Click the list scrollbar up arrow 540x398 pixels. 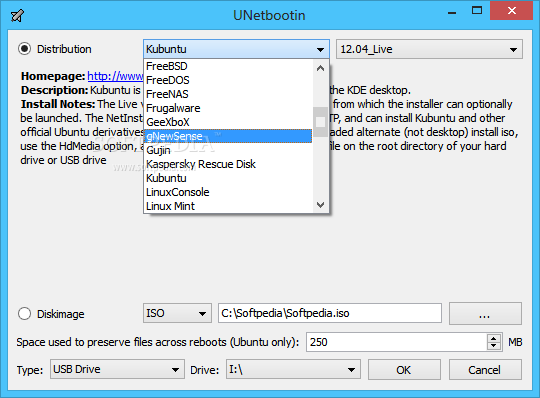pos(320,68)
